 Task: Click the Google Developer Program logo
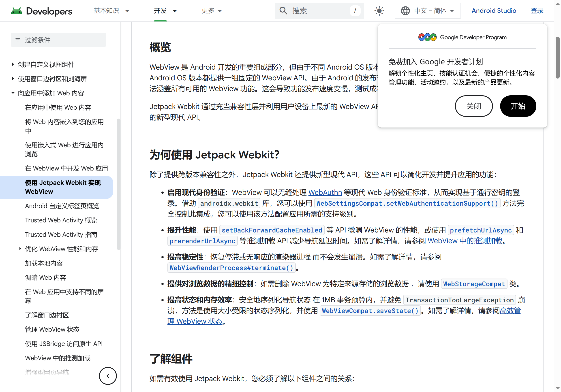(x=462, y=37)
